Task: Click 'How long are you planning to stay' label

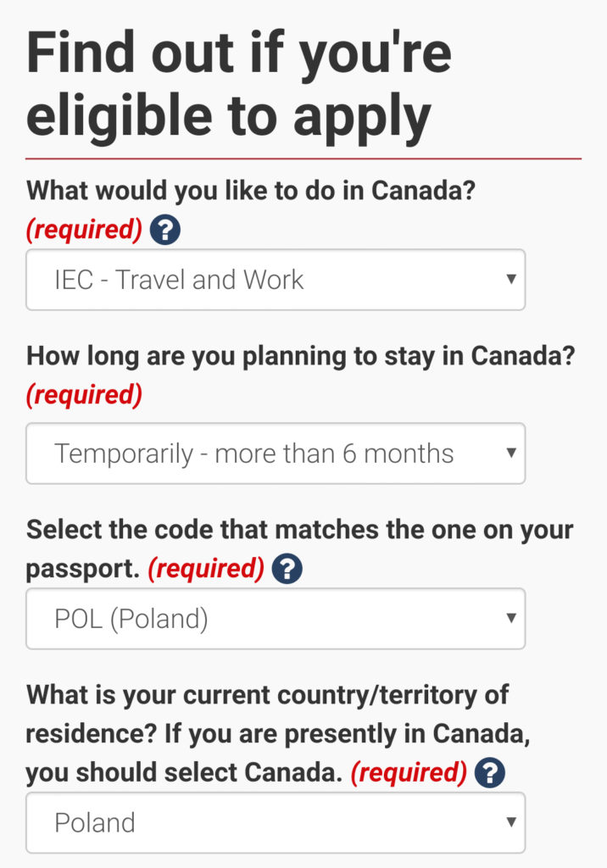Action: click(300, 355)
